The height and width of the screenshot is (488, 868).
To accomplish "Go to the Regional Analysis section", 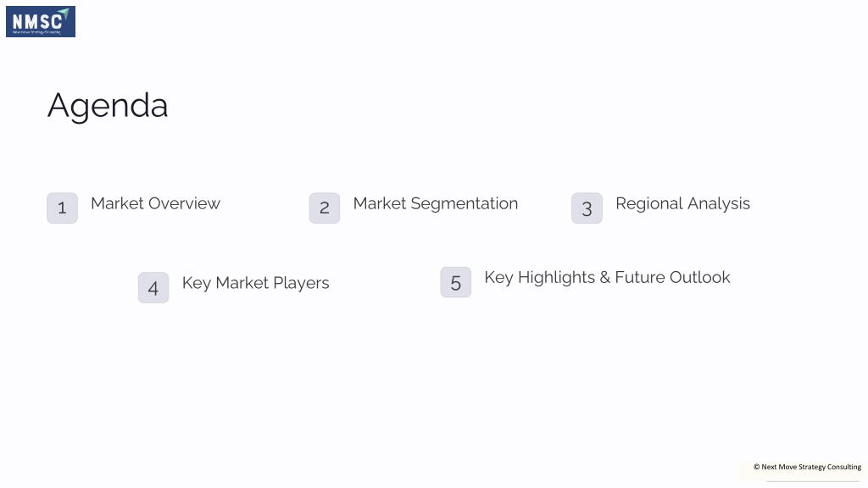I will tap(682, 203).
